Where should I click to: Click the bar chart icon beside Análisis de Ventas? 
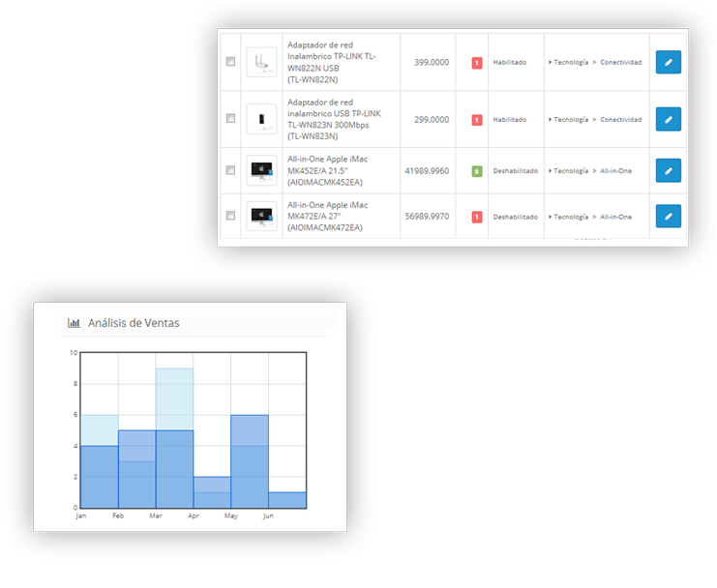coord(74,323)
